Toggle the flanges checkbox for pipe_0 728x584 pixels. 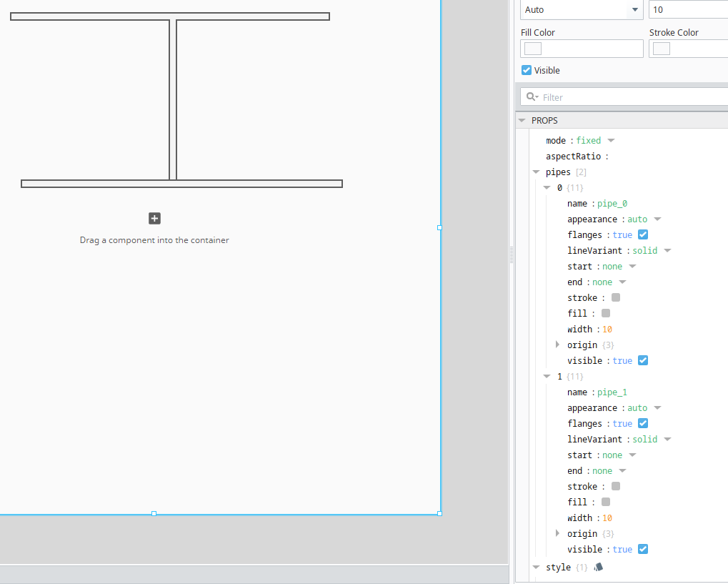click(643, 234)
